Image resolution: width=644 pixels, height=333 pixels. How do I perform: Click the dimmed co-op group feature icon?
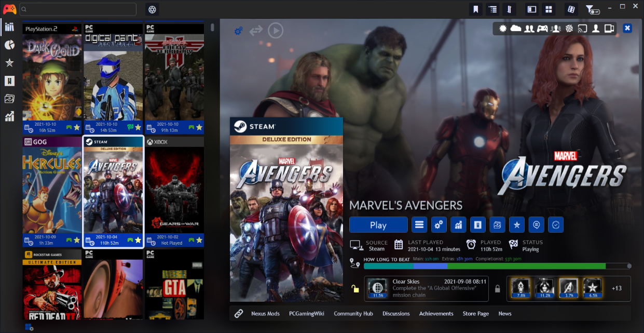(556, 29)
